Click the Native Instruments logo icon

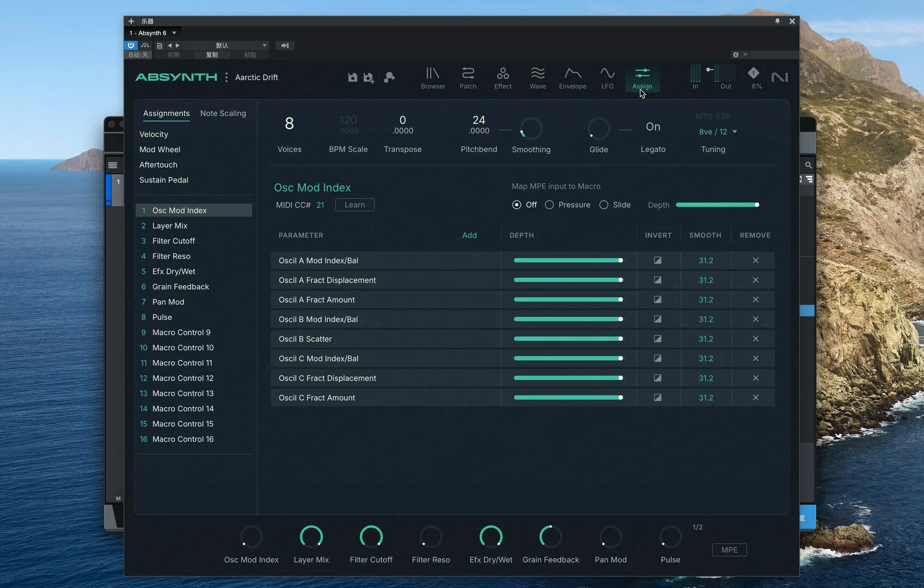[x=779, y=77]
